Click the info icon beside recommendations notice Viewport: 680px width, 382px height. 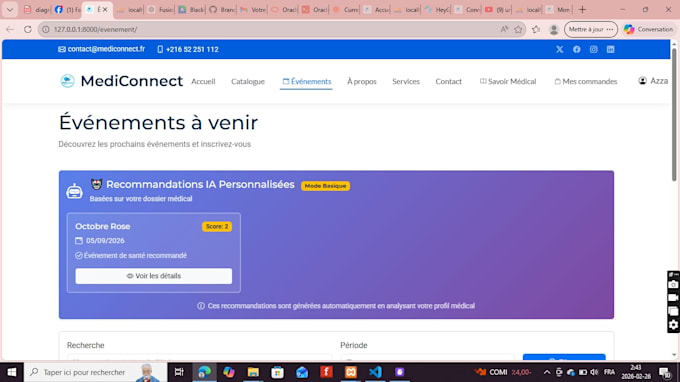click(201, 306)
